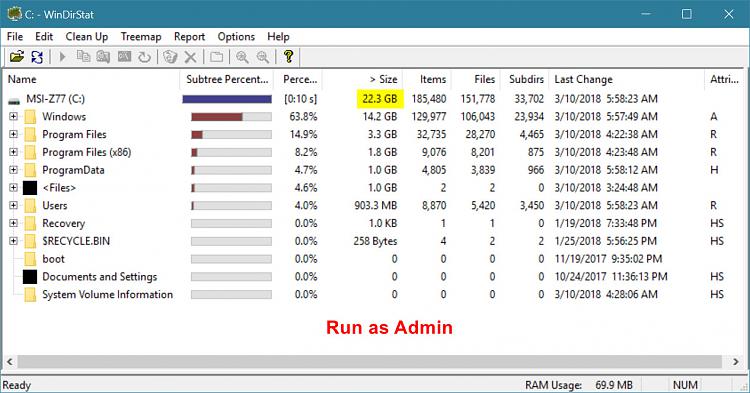Viewport: 750px width, 393px height.
Task: Click the NUM indicator in status bar
Action: point(685,385)
